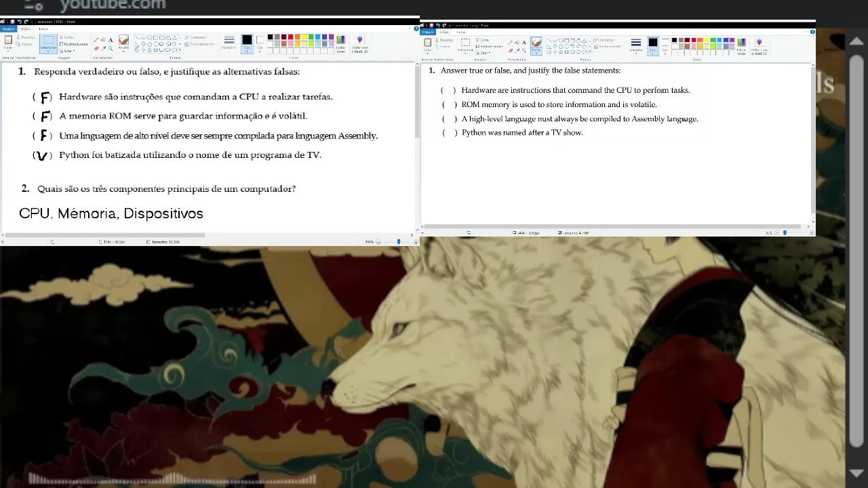868x488 pixels.
Task: Open Arquivo tab in right Paint window
Action: [x=428, y=32]
